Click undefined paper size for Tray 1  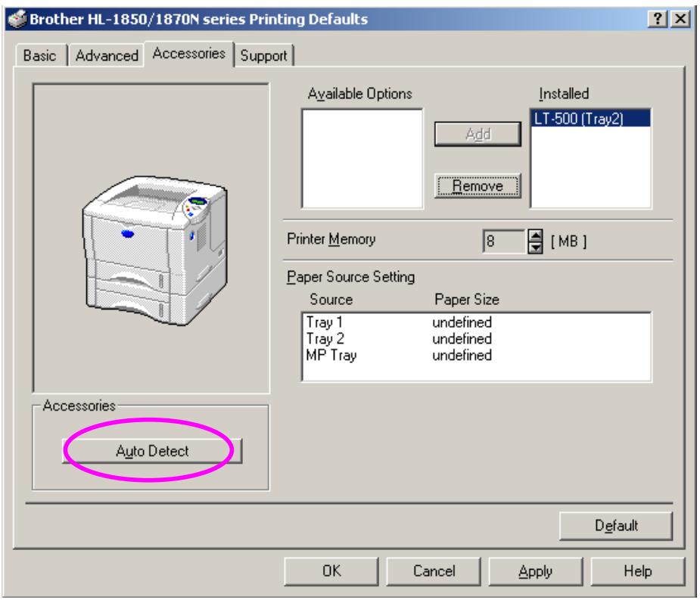click(462, 322)
